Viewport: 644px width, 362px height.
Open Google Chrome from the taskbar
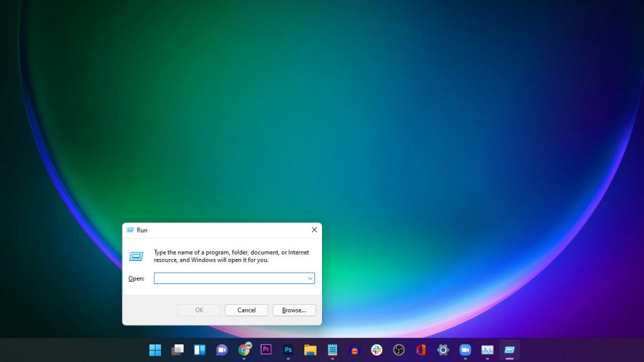coord(244,349)
